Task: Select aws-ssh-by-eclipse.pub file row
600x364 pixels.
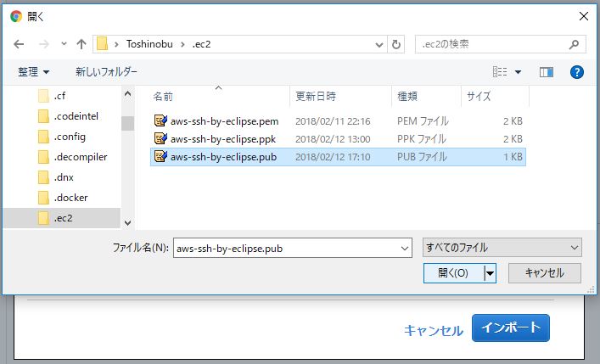Action: 338,157
